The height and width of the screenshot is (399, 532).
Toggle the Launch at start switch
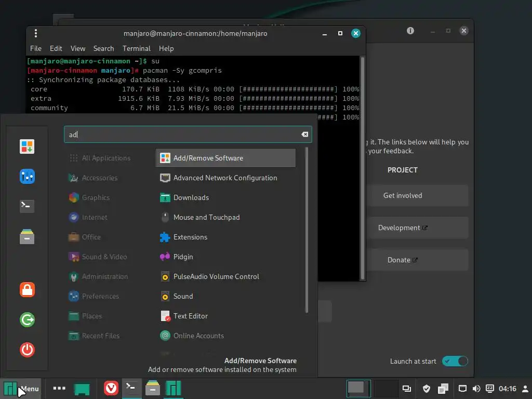coord(455,361)
